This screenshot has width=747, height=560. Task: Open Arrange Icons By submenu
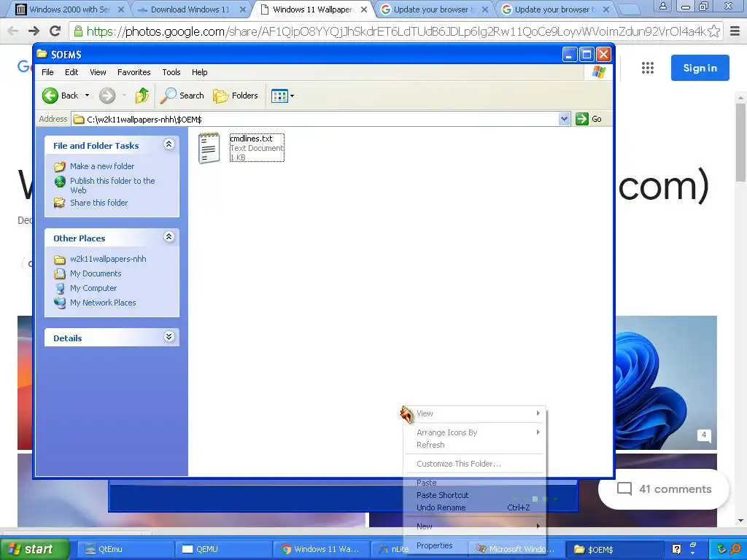pos(474,432)
